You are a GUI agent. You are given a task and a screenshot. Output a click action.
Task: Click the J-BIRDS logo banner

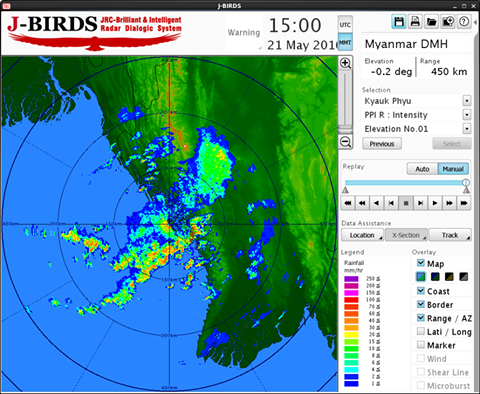[94, 33]
